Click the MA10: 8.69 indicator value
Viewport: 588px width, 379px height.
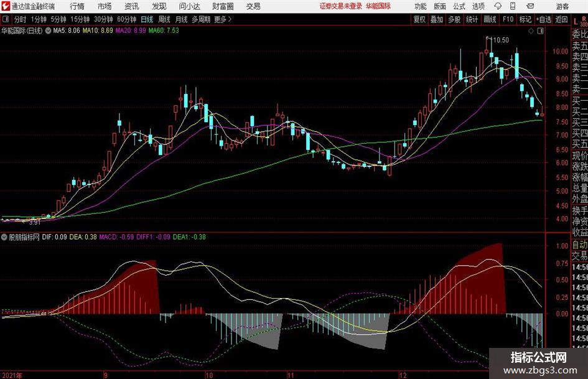98,30
